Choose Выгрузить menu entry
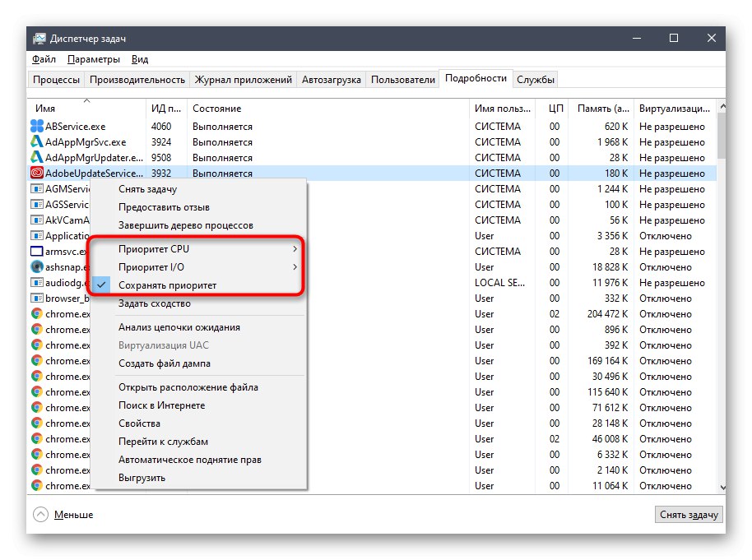This screenshot has height=560, width=752. pos(198,478)
